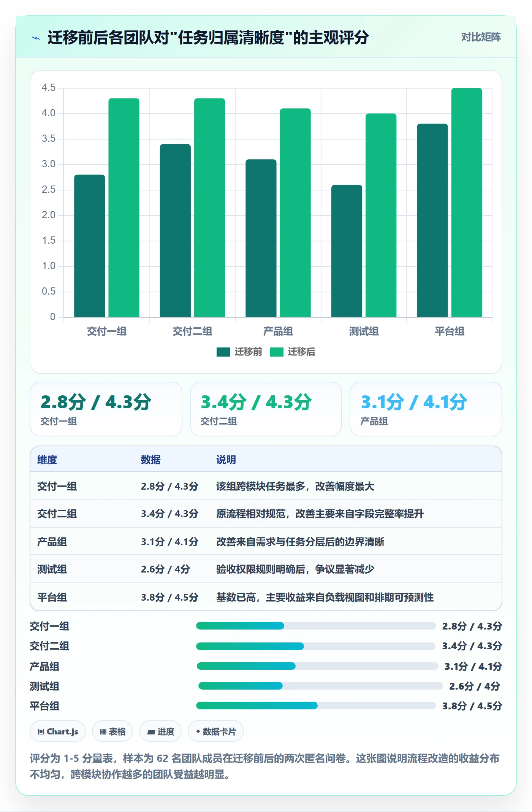
Task: Click the 迁移前 bar for 平台组
Action: click(432, 220)
